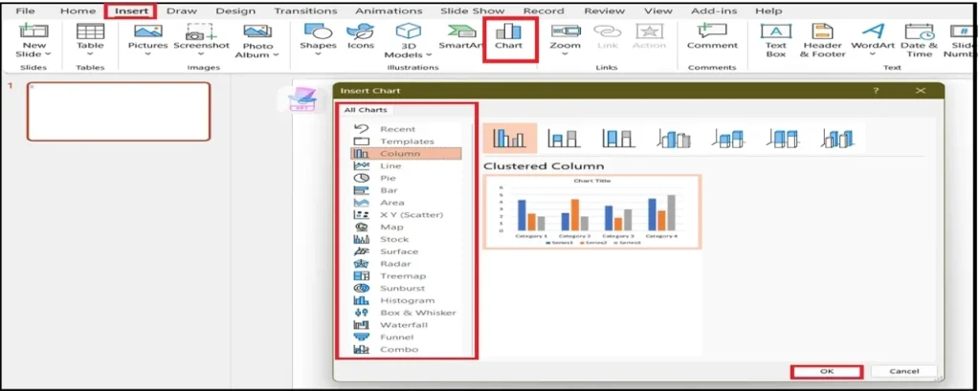Open the Table dropdown
Image resolution: width=980 pixels, height=391 pixels.
(x=90, y=55)
